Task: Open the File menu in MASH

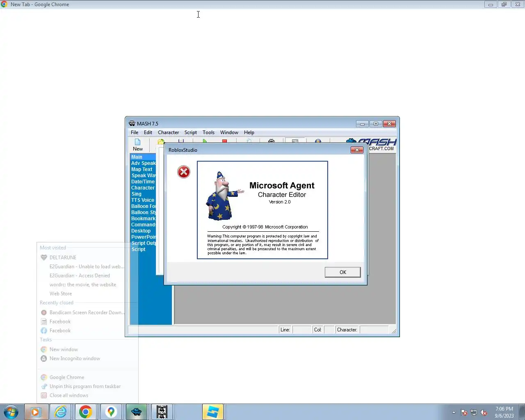Action: pyautogui.click(x=135, y=132)
